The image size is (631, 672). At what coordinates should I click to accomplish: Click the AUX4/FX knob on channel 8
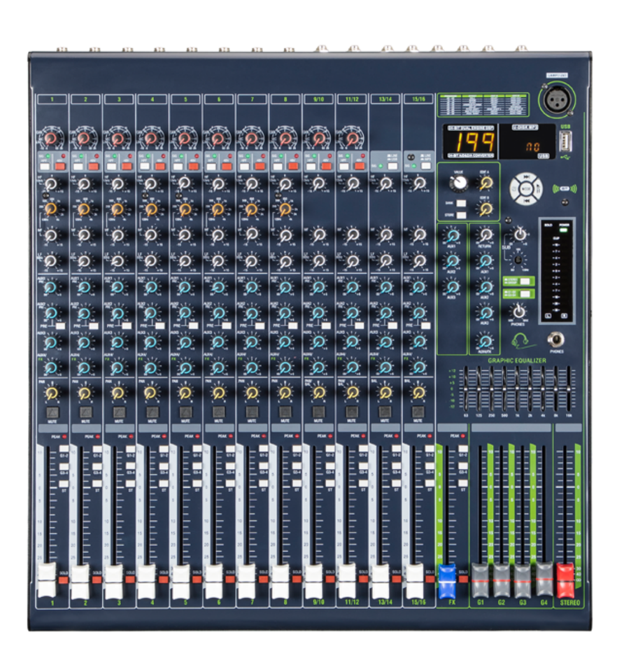pyautogui.click(x=285, y=367)
